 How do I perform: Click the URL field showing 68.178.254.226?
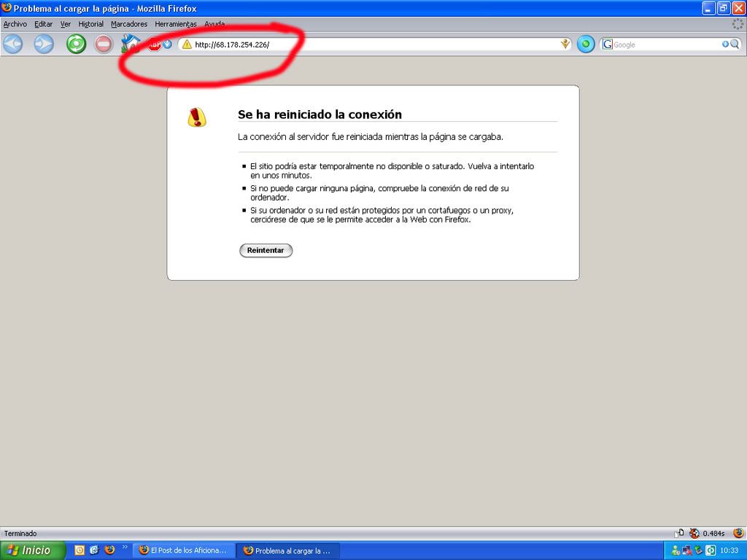[x=365, y=44]
